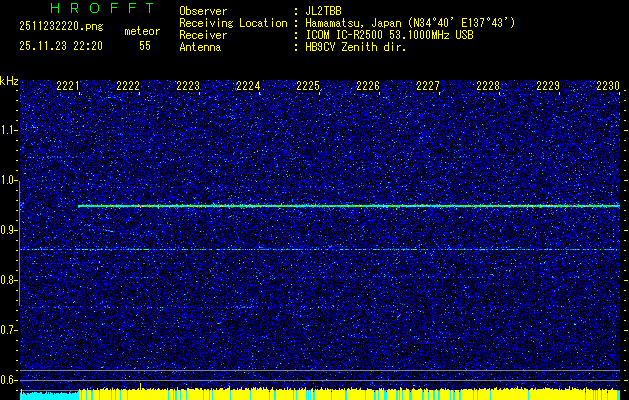Click the 1.1 frequency axis label
This screenshot has height=400, width=629.
click(9, 130)
